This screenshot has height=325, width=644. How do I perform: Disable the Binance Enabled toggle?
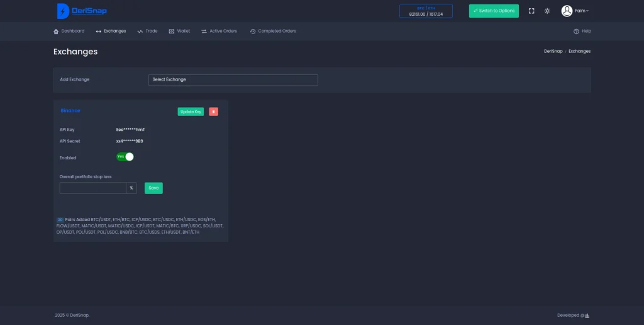click(x=125, y=157)
